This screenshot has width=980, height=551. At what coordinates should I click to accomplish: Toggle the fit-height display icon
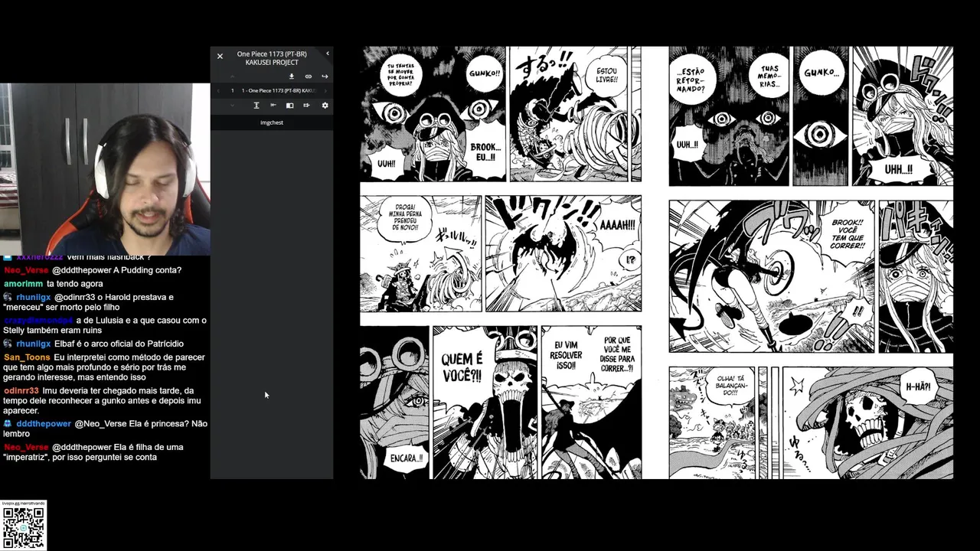pos(256,106)
